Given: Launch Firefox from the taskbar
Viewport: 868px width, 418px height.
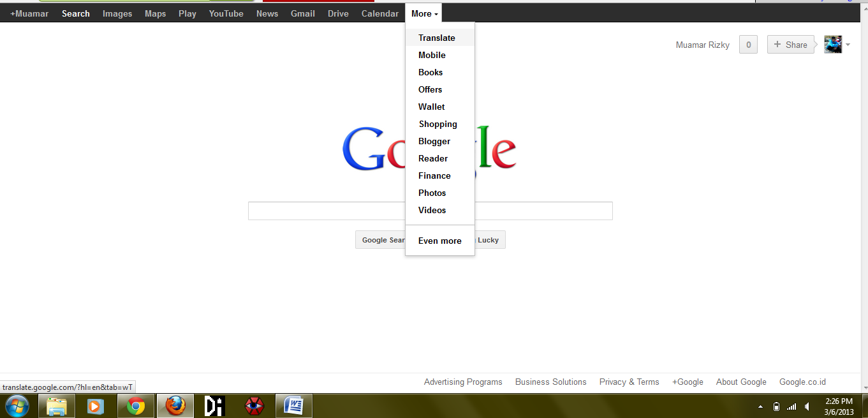Looking at the screenshot, I should [175, 406].
